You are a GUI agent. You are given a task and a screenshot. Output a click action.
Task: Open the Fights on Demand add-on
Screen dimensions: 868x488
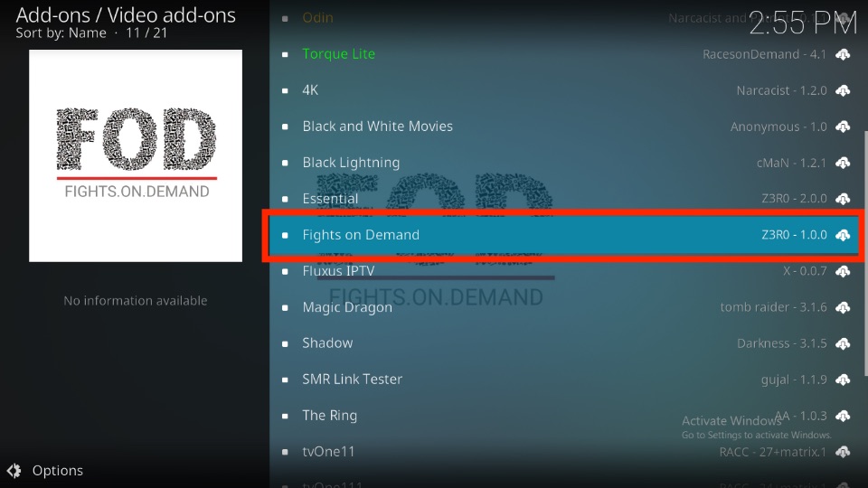point(564,235)
